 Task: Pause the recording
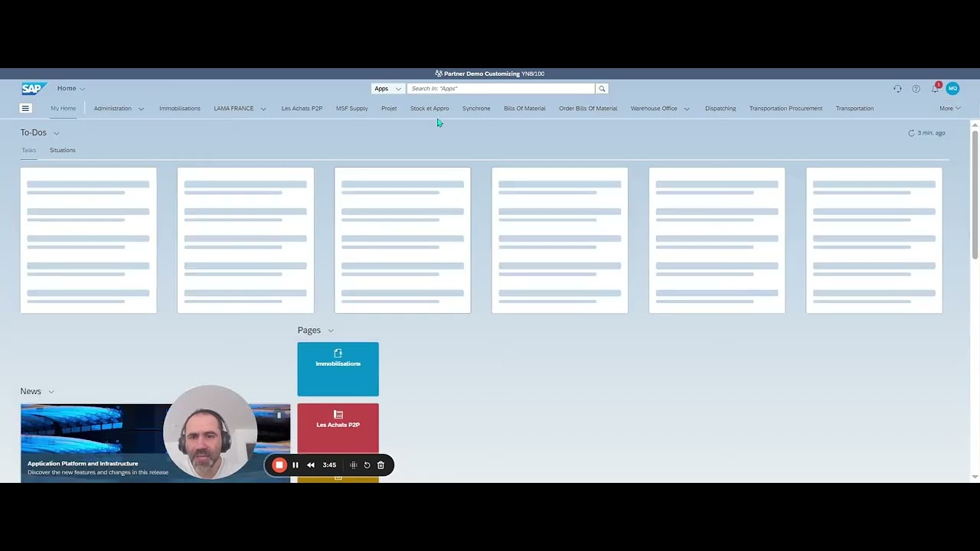296,465
